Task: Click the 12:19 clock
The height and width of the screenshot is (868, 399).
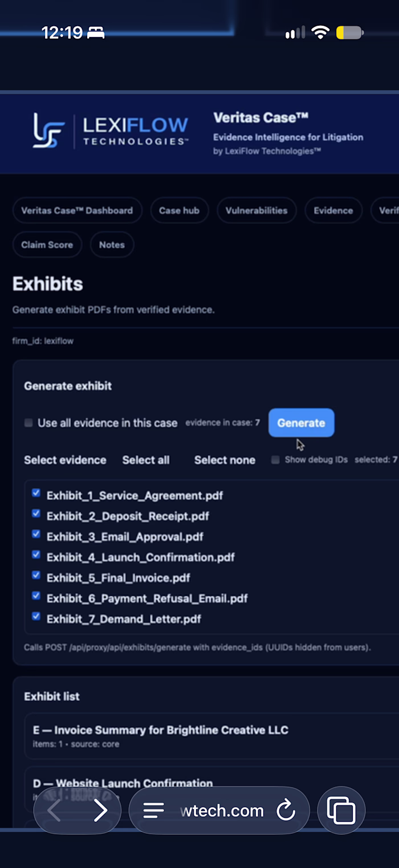Action: coord(62,33)
